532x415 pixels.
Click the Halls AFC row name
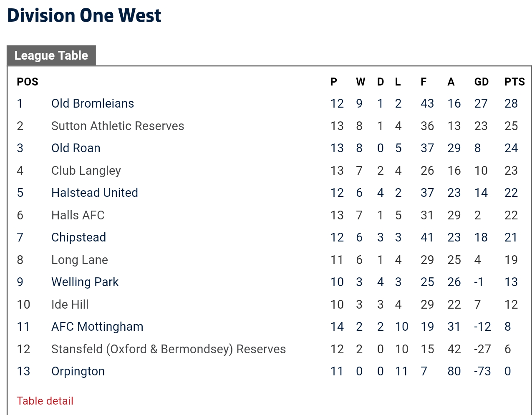78,215
